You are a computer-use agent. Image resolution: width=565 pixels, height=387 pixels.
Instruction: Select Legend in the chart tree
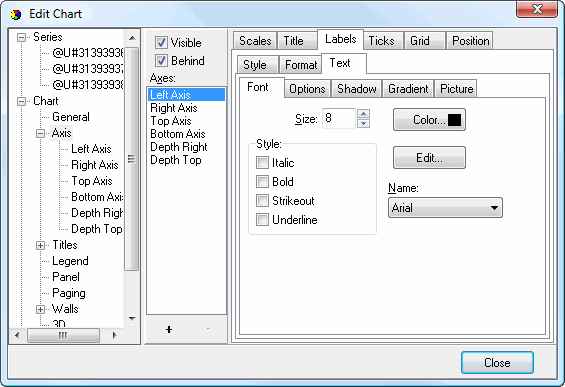pyautogui.click(x=70, y=261)
